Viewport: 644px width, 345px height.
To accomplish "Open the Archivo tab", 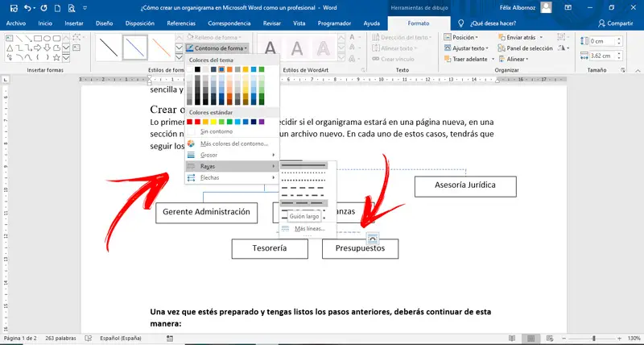I will pyautogui.click(x=16, y=23).
